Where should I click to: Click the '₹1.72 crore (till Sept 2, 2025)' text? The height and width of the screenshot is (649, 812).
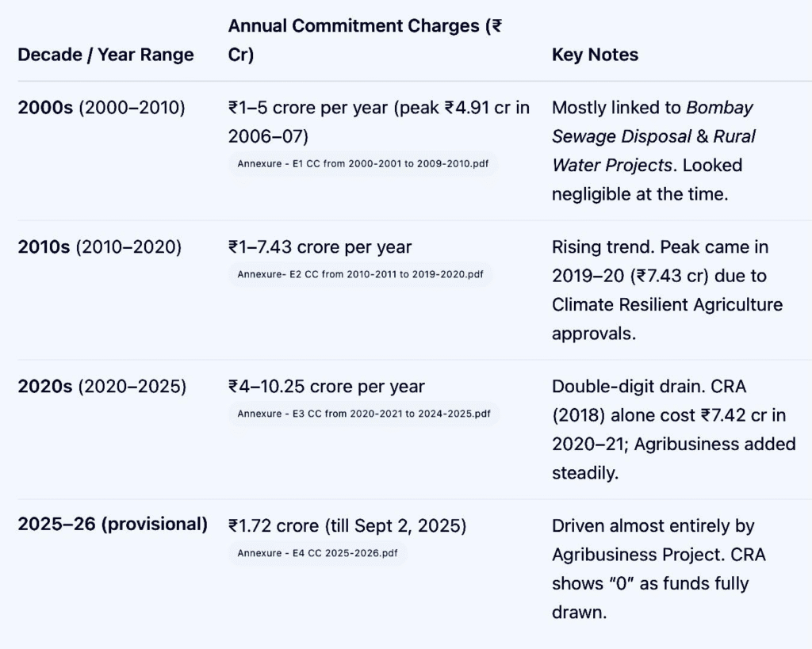(347, 525)
